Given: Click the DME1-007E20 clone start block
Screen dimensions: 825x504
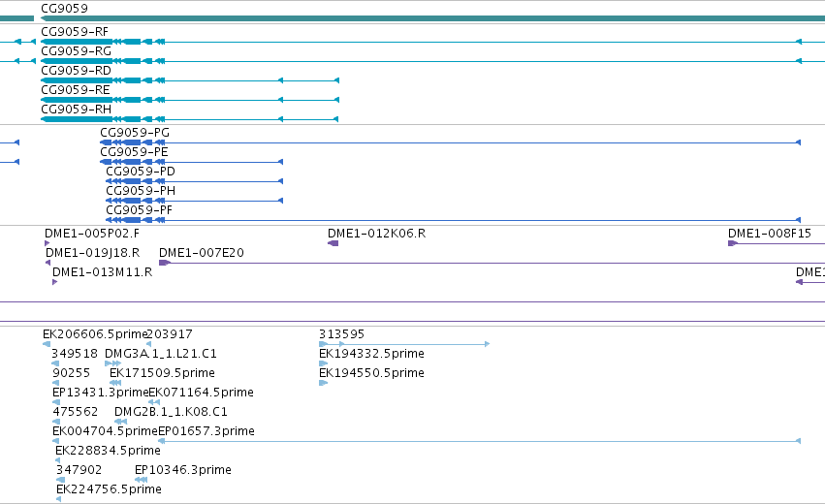Looking at the screenshot, I should (x=165, y=263).
